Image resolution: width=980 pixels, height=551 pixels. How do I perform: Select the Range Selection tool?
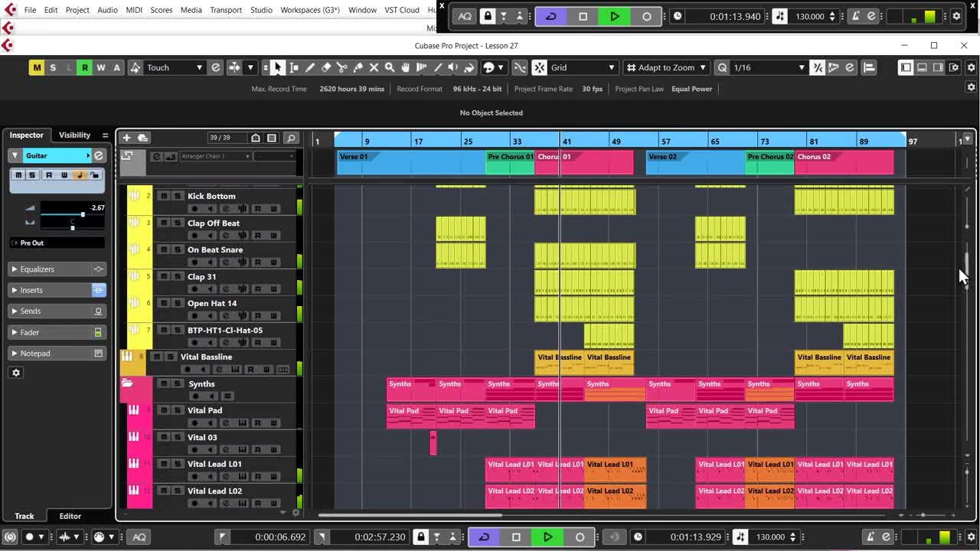coord(294,67)
